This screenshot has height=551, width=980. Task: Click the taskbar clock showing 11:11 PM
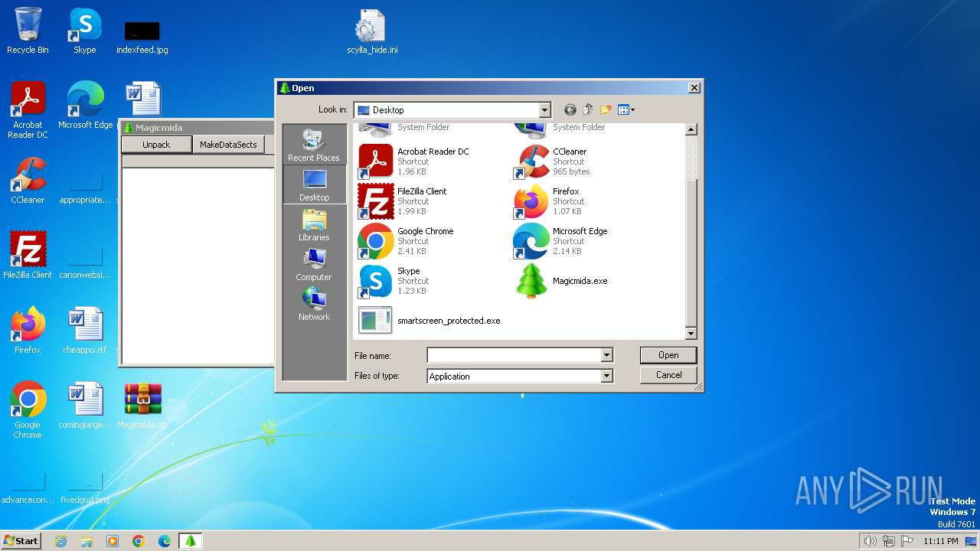click(940, 541)
